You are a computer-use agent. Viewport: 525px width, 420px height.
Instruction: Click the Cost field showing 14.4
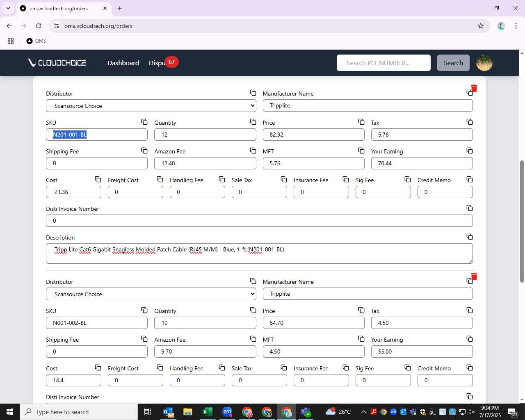pyautogui.click(x=73, y=380)
